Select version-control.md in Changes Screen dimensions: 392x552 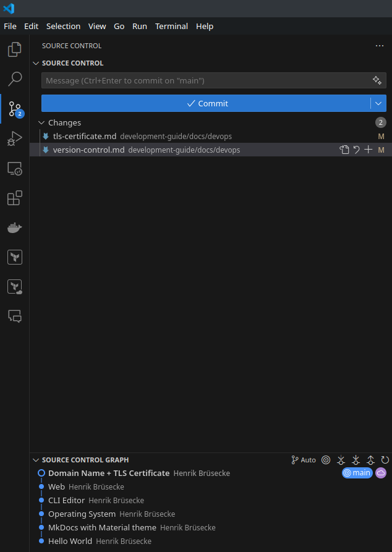pyautogui.click(x=211, y=150)
